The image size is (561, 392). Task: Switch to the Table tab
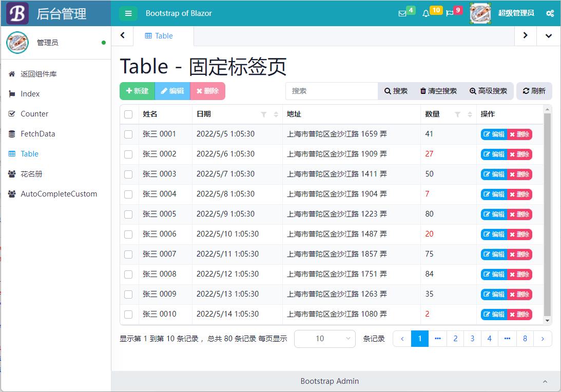click(159, 36)
